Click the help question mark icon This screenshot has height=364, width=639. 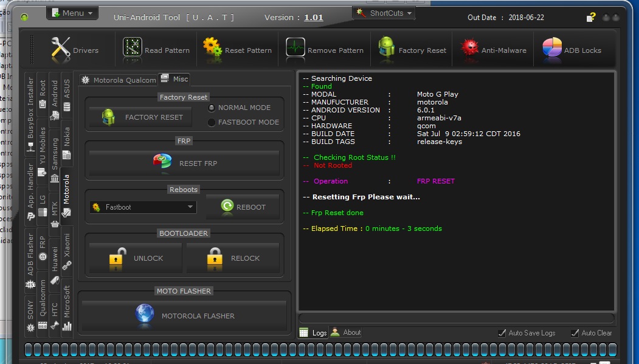click(x=590, y=18)
